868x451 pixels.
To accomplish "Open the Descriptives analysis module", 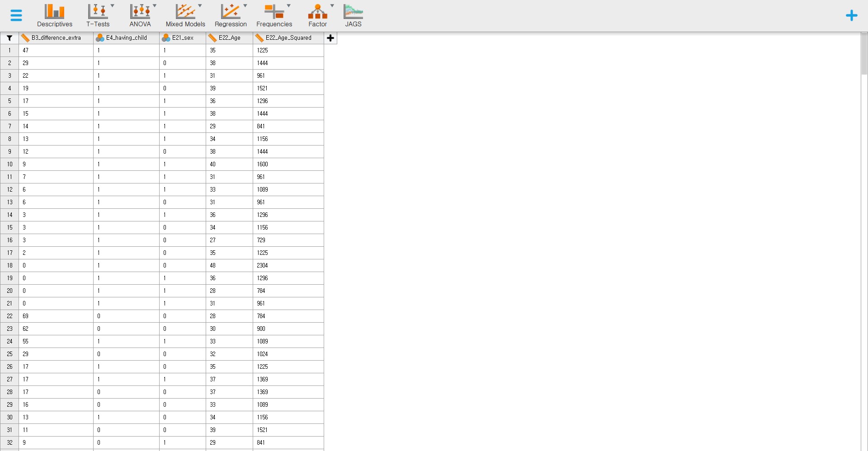I will coord(55,15).
